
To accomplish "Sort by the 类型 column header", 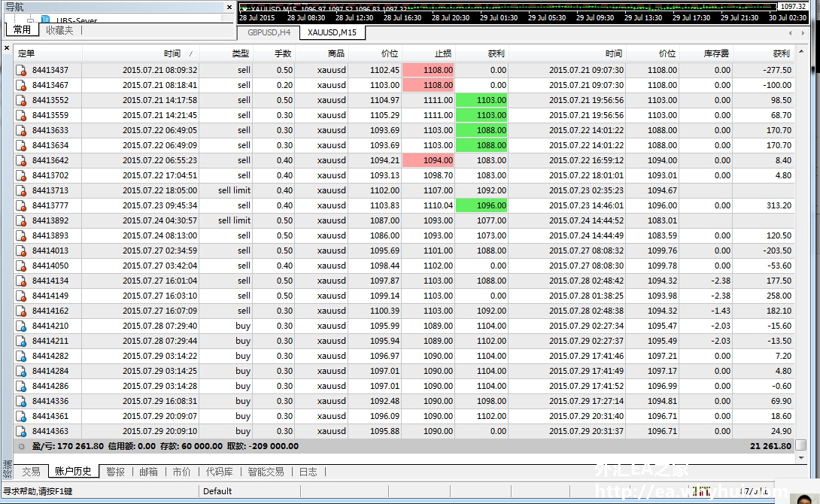I will (226, 53).
